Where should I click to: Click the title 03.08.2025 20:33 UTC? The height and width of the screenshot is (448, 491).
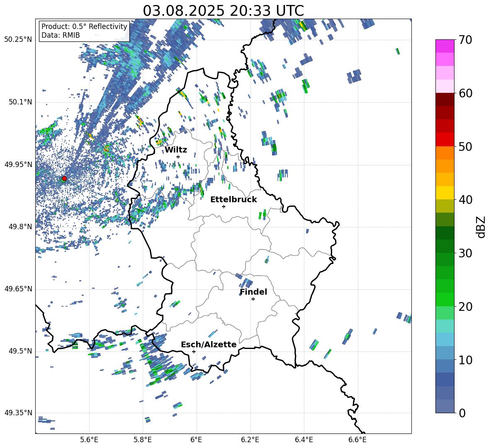[x=223, y=11]
